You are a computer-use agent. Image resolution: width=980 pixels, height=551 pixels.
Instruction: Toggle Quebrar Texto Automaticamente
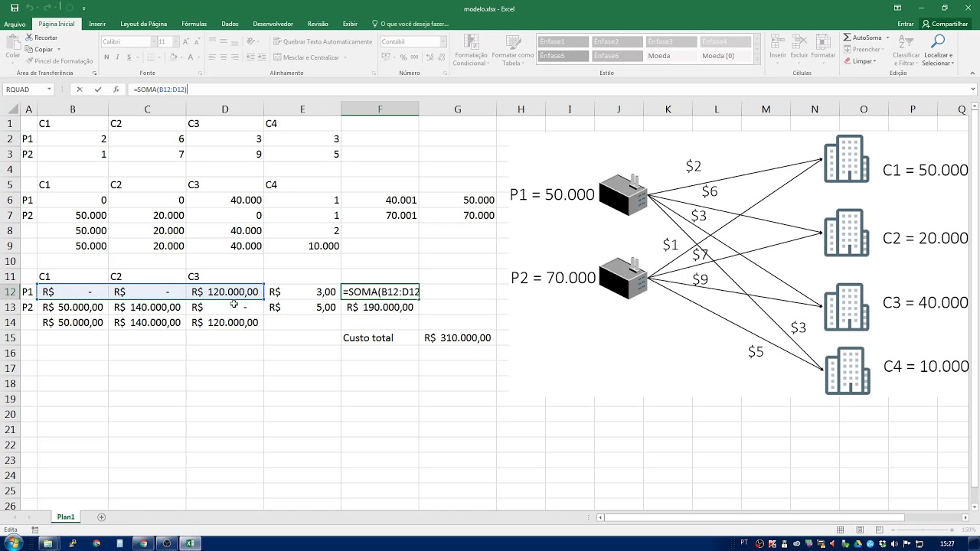click(322, 41)
